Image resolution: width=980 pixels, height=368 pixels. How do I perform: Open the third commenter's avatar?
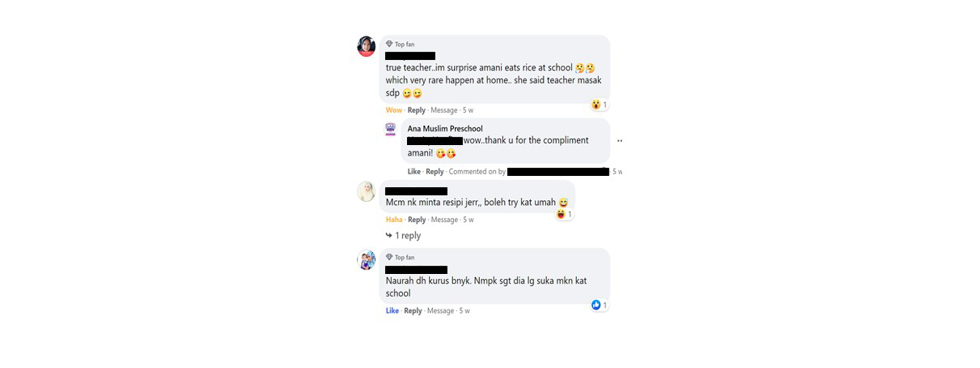pyautogui.click(x=366, y=260)
